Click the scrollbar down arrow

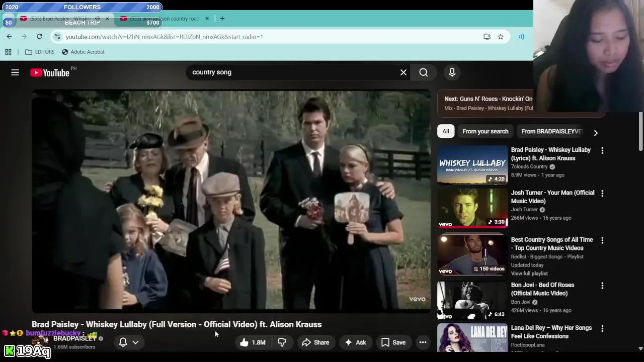click(640, 348)
